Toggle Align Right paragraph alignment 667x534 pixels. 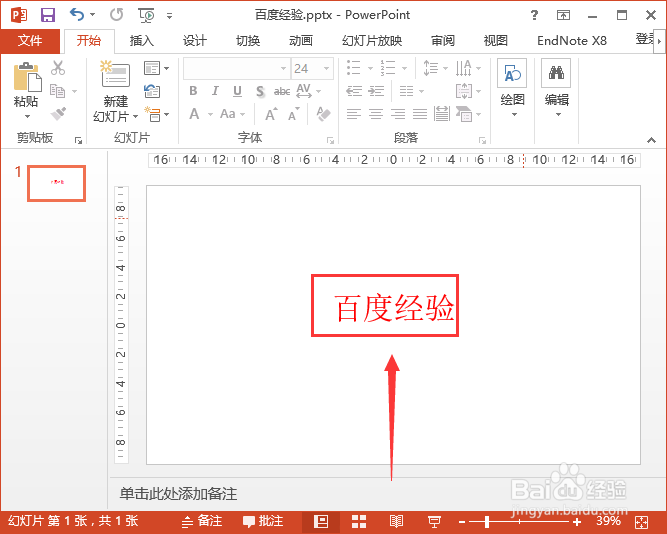tap(398, 114)
